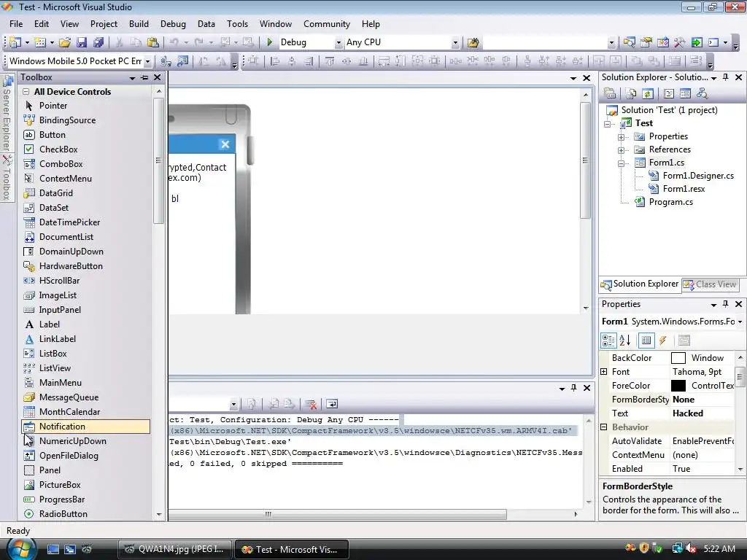Toggle auto-hide pin on Toolbox
747x560 pixels.
pyautogui.click(x=144, y=77)
